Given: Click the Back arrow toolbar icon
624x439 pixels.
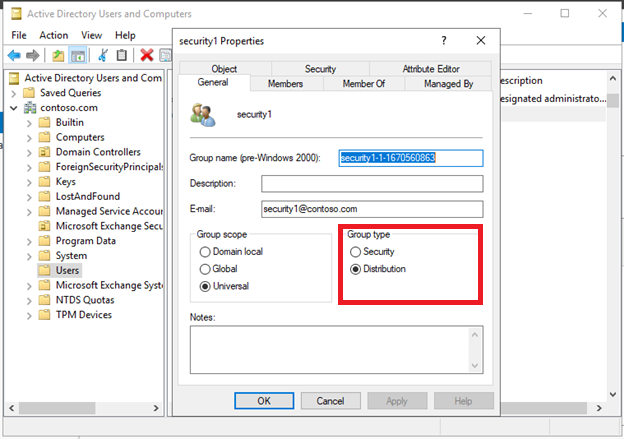Looking at the screenshot, I should coord(14,55).
